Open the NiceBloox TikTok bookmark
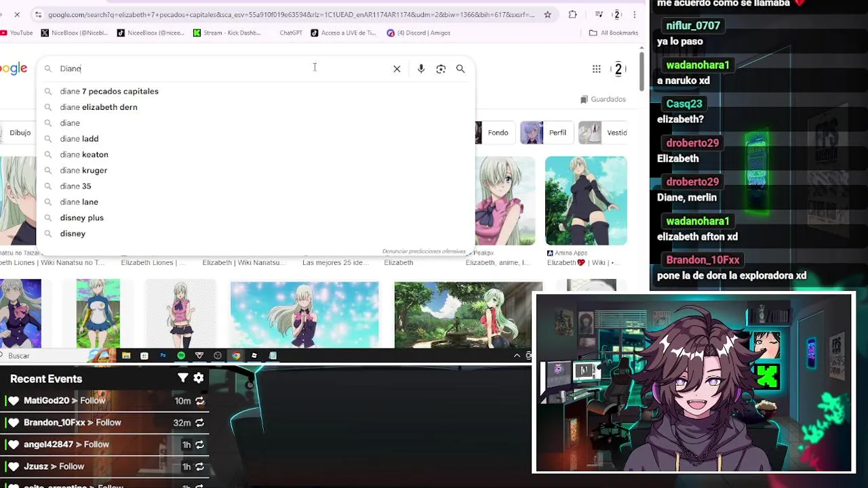Image resolution: width=868 pixels, height=488 pixels. point(151,33)
